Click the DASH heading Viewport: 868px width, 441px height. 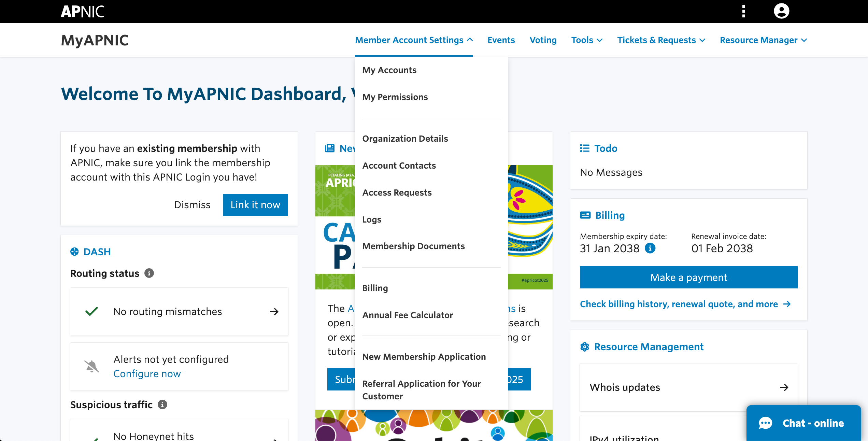click(x=97, y=252)
